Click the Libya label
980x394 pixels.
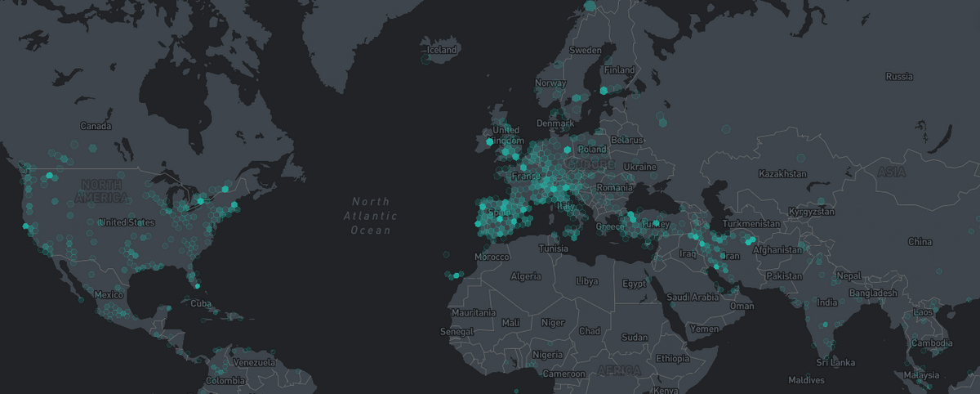click(587, 280)
